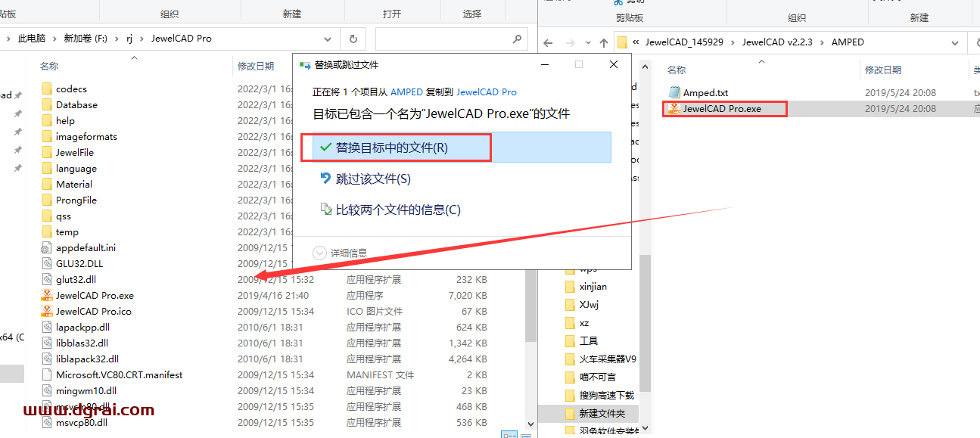Sort by 修改日期 column in AMPED window
Viewport: 980px width, 438px height.
click(883, 70)
